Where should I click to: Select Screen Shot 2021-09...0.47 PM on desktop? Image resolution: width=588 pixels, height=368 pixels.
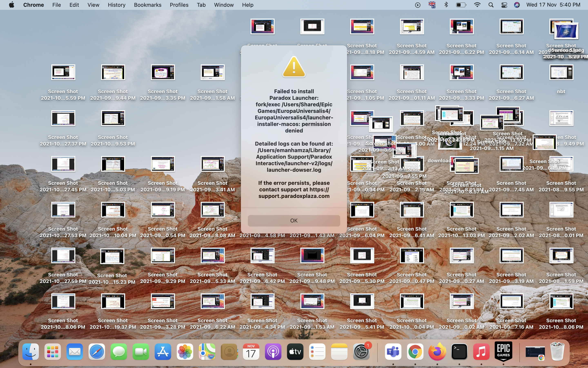[412, 256]
